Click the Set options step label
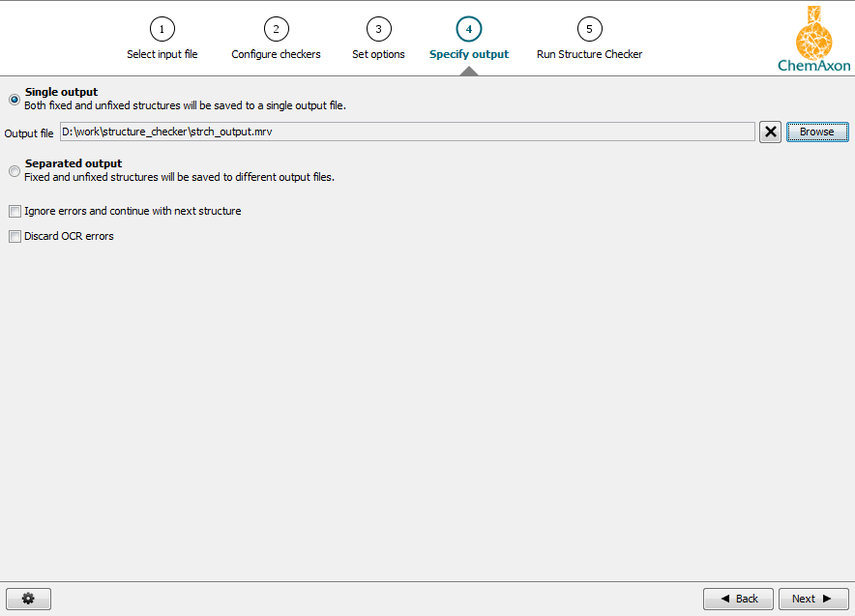 [378, 54]
